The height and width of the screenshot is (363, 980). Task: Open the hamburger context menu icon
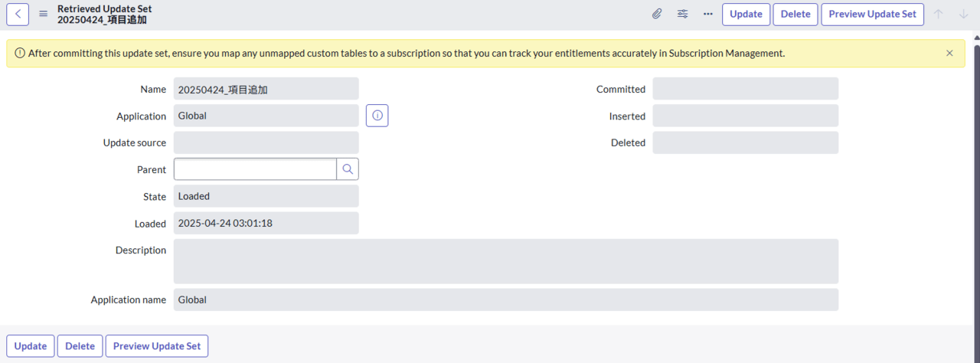(x=44, y=14)
